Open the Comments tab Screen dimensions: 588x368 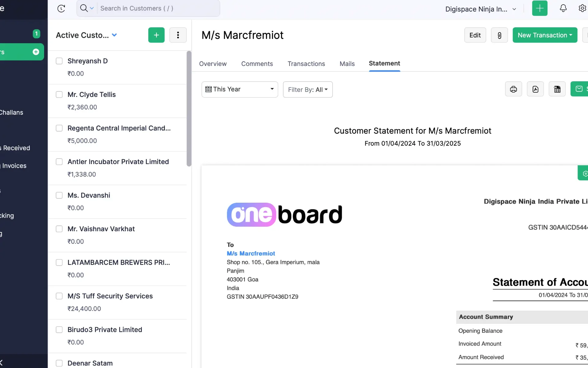pos(257,64)
